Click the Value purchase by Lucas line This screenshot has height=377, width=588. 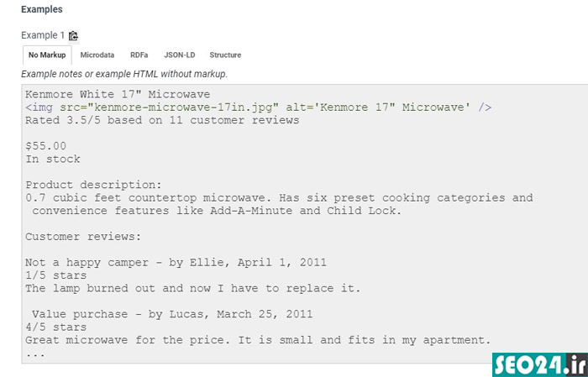coord(172,314)
